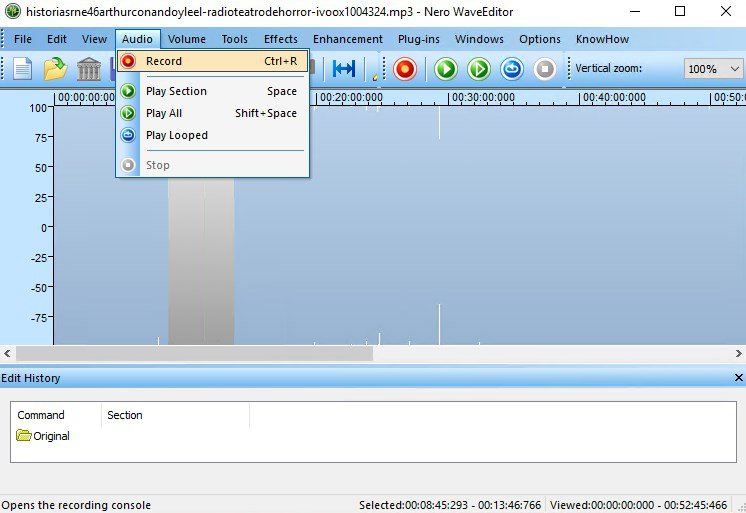This screenshot has height=513, width=746.
Task: Click the New document toolbar icon
Action: point(22,69)
